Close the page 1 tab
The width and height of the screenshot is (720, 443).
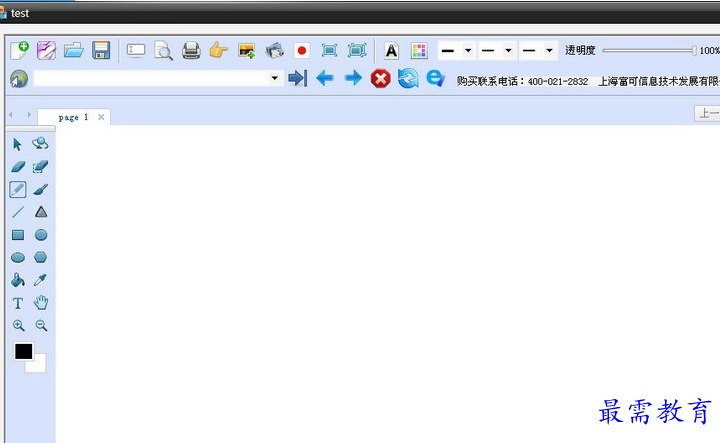[101, 117]
